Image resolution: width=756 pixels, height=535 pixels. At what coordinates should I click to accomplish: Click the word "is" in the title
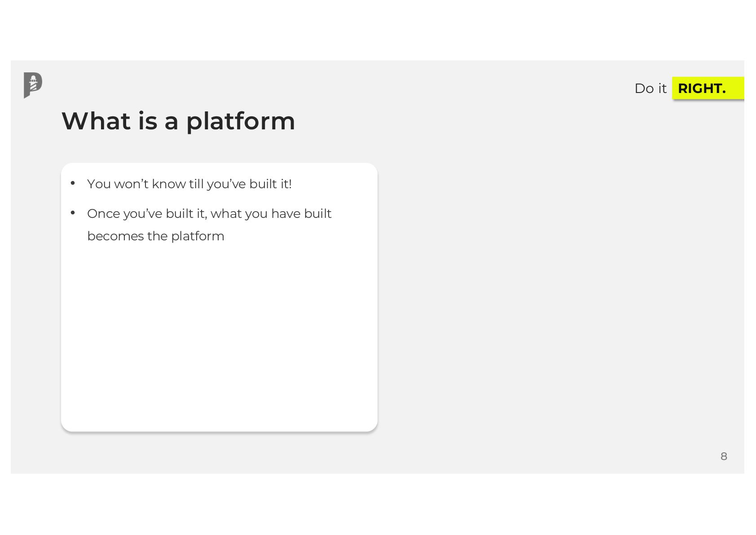pos(148,121)
